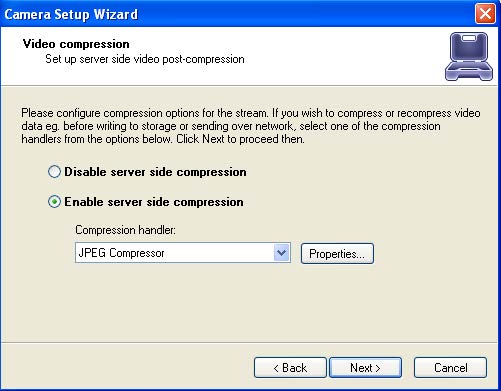
Task: Click the "Enable server side compression" label text
Action: 154,202
